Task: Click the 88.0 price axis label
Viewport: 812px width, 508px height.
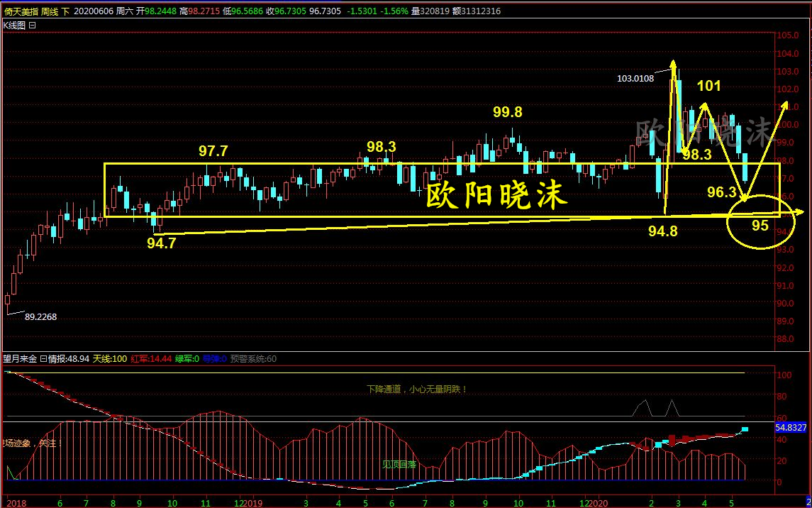Action: coord(786,338)
